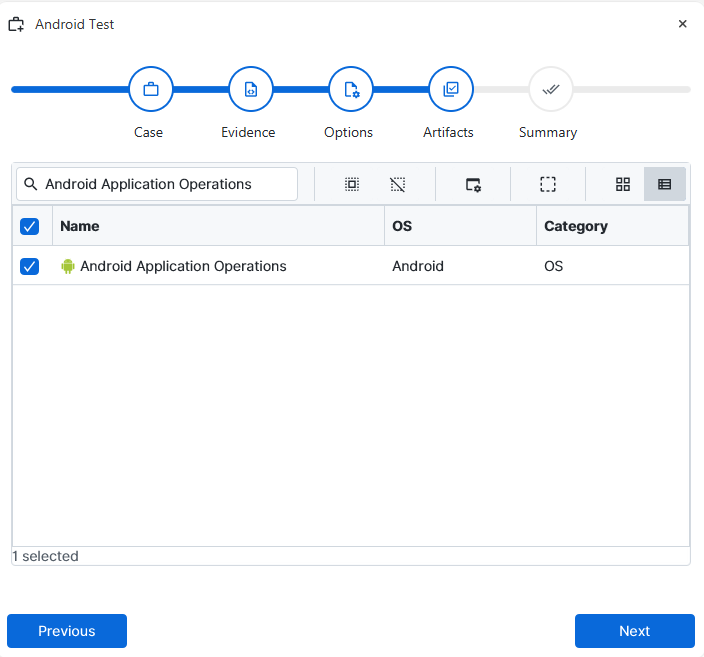Image resolution: width=704 pixels, height=657 pixels.
Task: Click into the artifact search field
Action: (x=165, y=184)
